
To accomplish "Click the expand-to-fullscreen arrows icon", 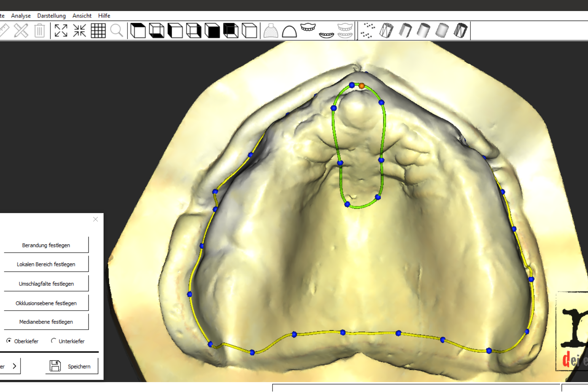I will [61, 30].
